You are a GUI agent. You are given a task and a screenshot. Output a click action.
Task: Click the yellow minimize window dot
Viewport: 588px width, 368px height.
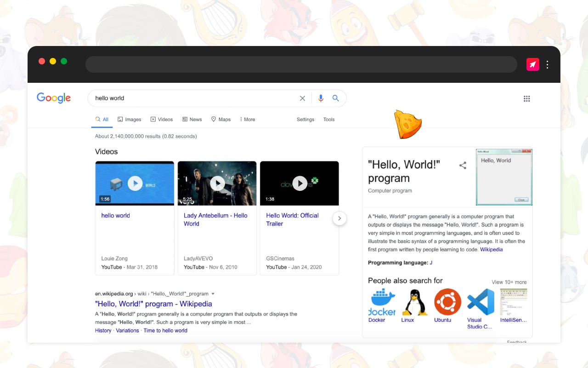pyautogui.click(x=53, y=61)
